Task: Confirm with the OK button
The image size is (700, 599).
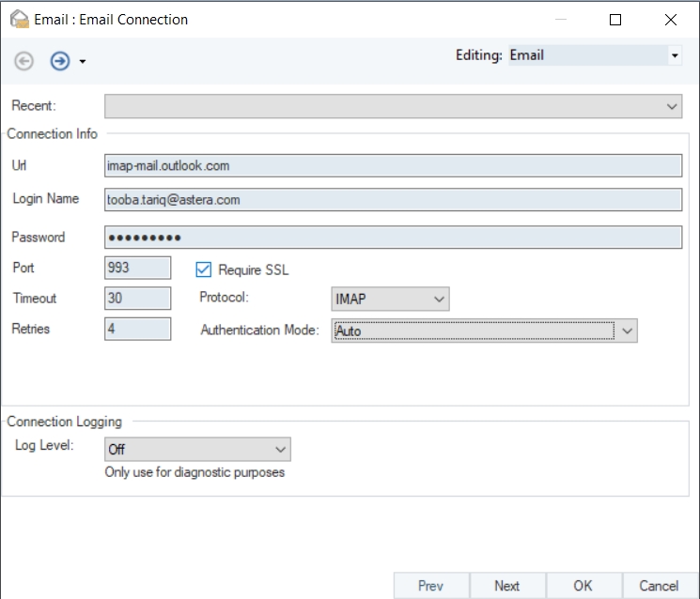Action: [583, 585]
